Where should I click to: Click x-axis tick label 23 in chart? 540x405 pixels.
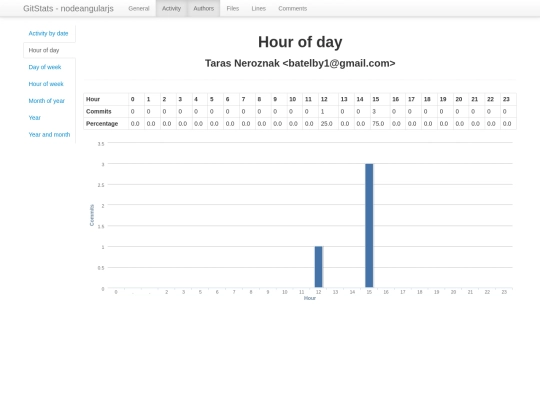click(x=504, y=292)
